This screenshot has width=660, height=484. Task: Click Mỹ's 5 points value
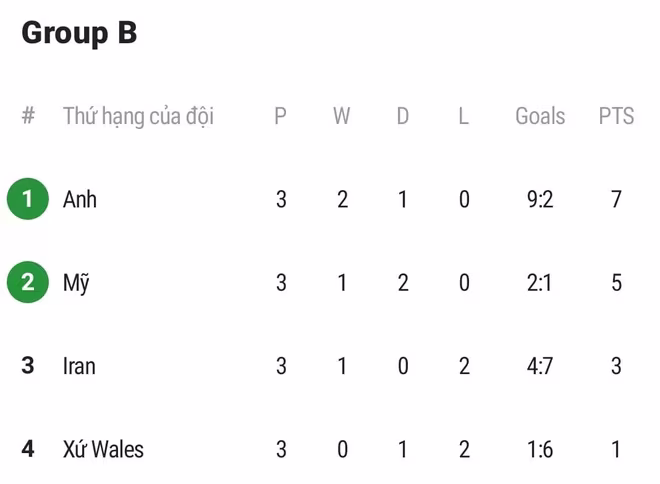(x=616, y=283)
